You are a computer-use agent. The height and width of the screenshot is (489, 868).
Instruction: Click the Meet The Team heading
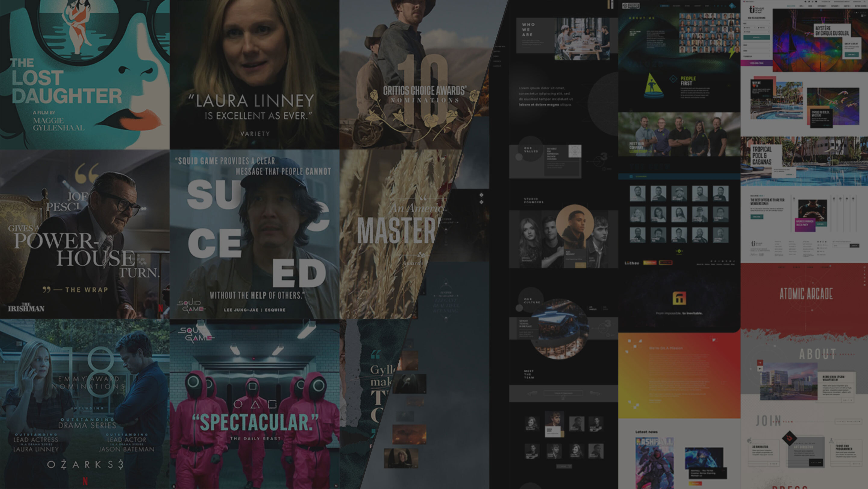(x=529, y=374)
